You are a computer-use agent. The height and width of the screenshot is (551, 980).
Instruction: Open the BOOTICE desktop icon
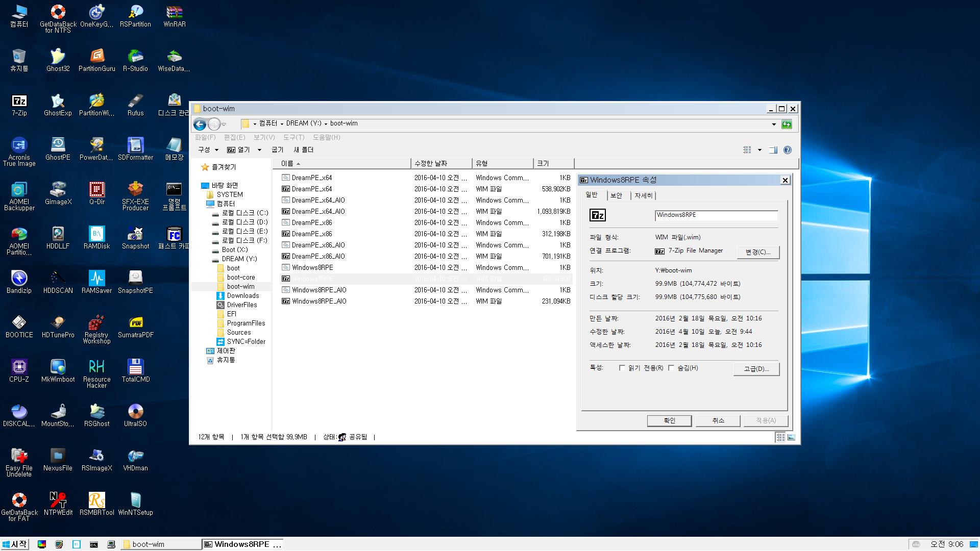[x=19, y=327]
